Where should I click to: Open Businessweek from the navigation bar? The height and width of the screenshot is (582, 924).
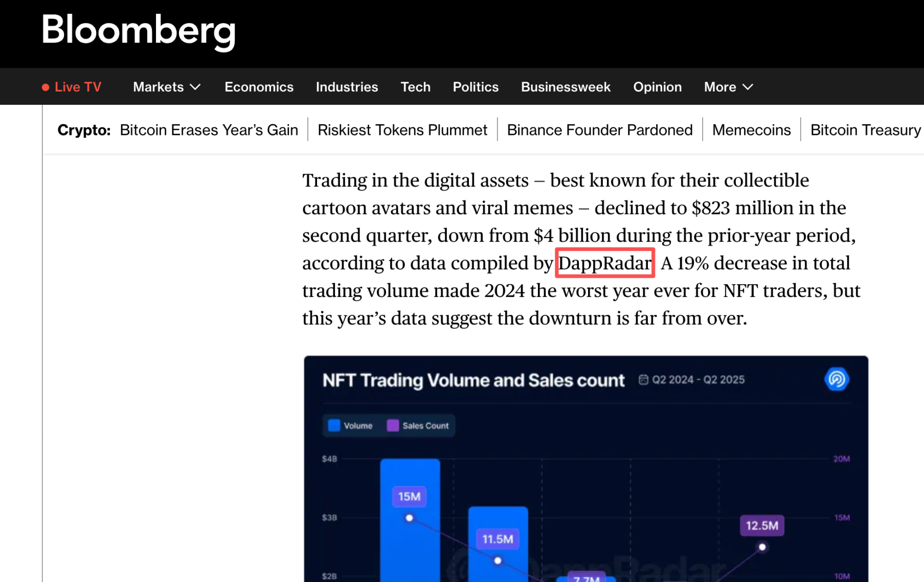pos(565,87)
